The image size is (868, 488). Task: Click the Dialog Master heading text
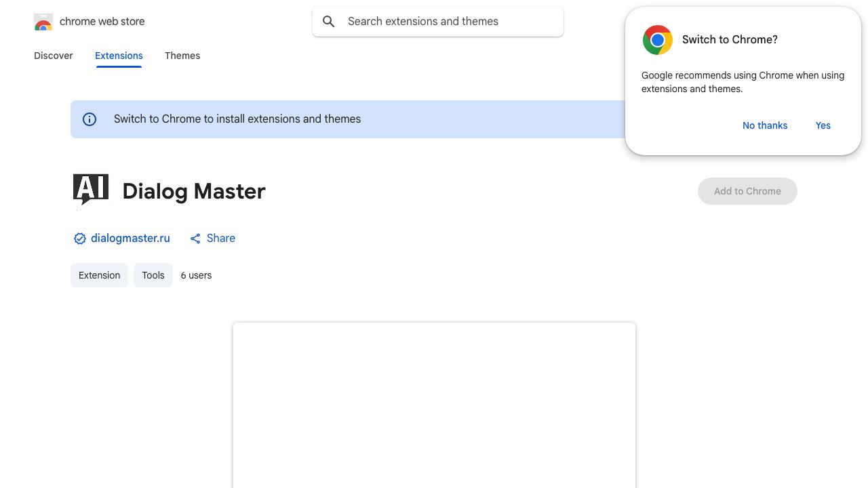pyautogui.click(x=194, y=191)
